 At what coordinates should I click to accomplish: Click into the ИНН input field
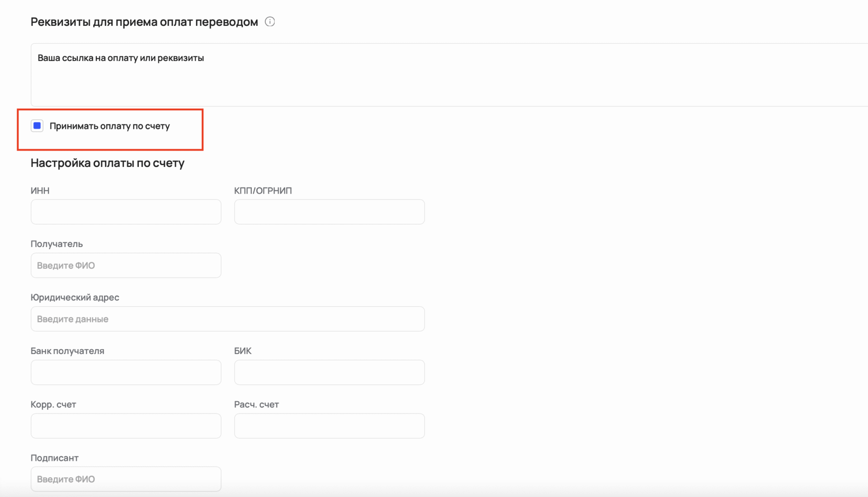126,212
